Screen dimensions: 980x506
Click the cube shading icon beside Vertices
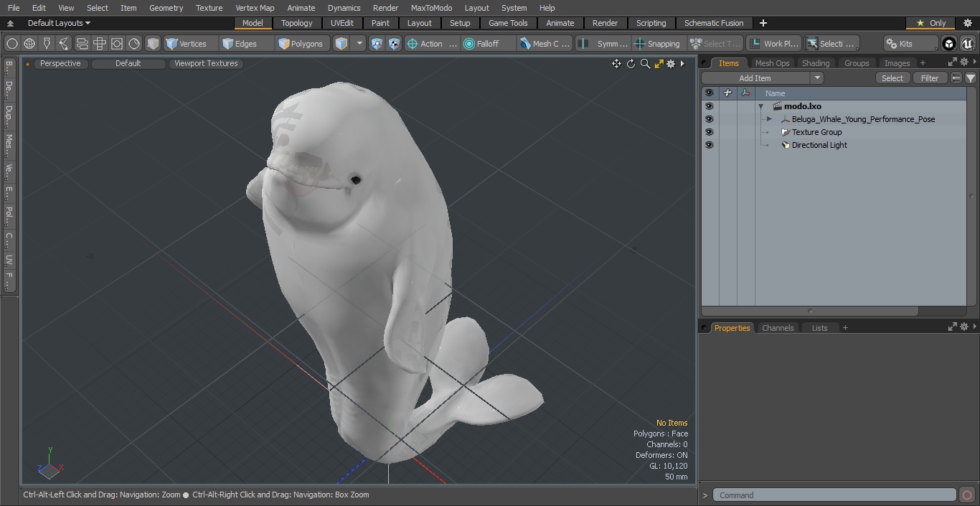click(153, 44)
